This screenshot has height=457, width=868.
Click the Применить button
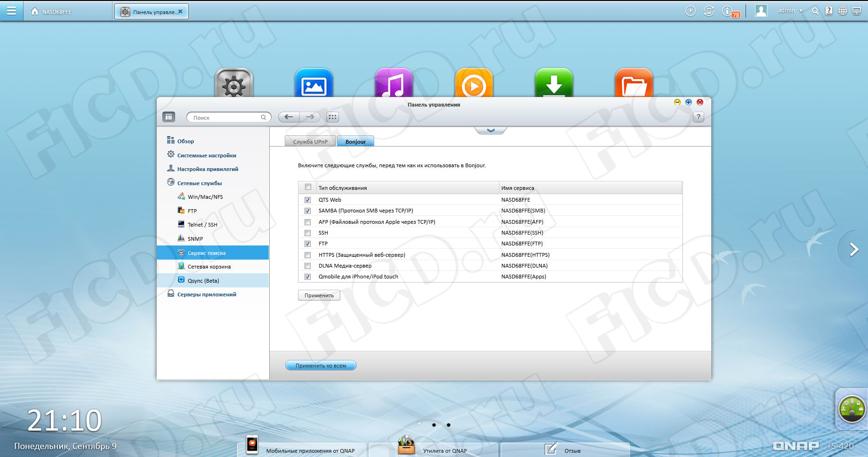pyautogui.click(x=319, y=295)
